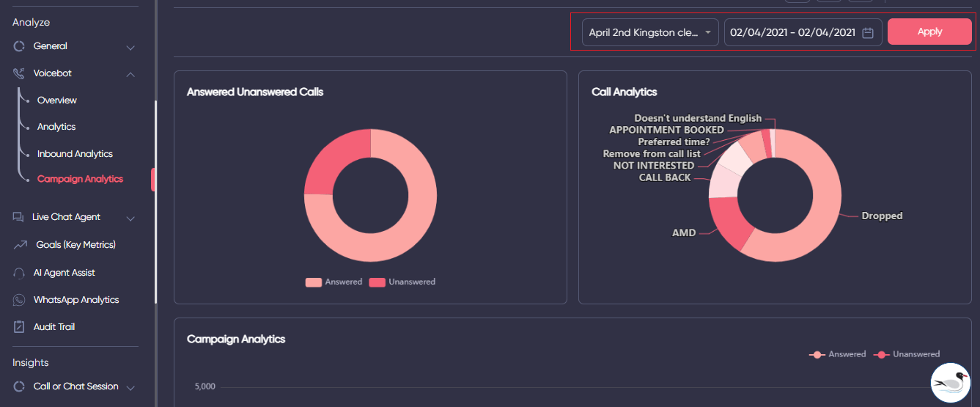Open the April 2nd Kingston campaign dropdown
The height and width of the screenshot is (407, 980).
coord(650,32)
